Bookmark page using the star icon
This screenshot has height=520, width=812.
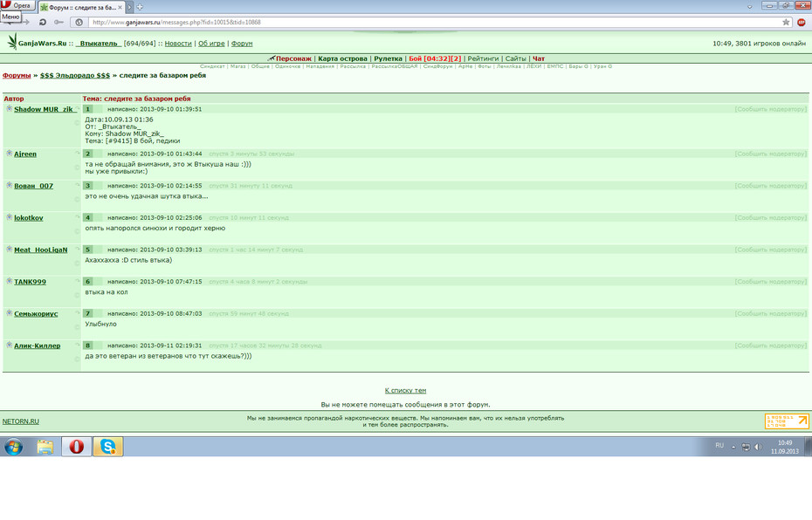coord(786,23)
